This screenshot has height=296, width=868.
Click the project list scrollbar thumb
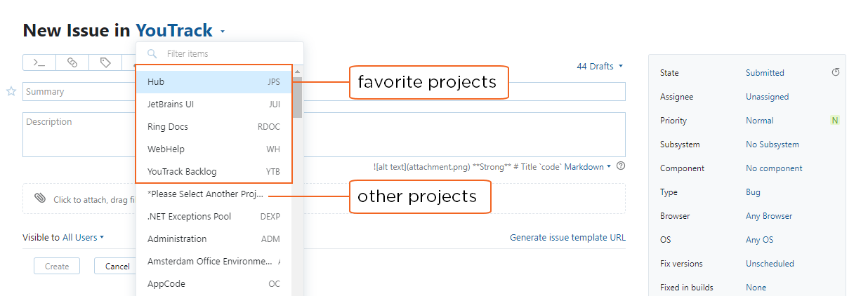pyautogui.click(x=298, y=95)
